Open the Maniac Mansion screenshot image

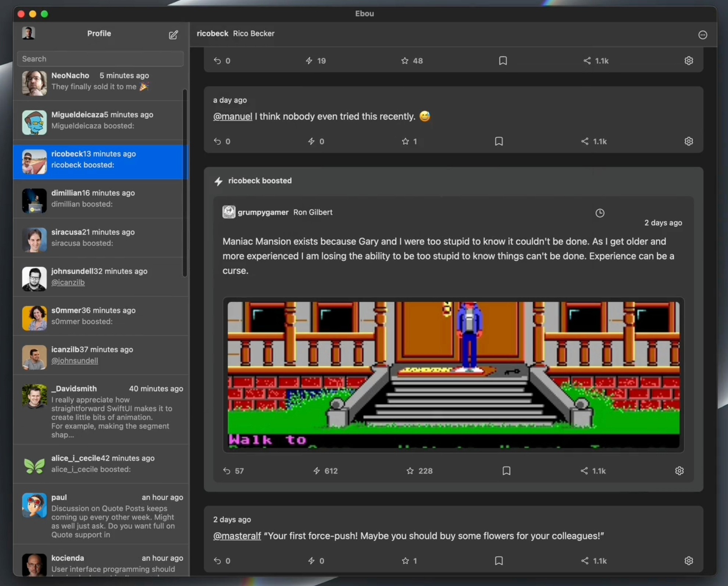[x=453, y=374]
